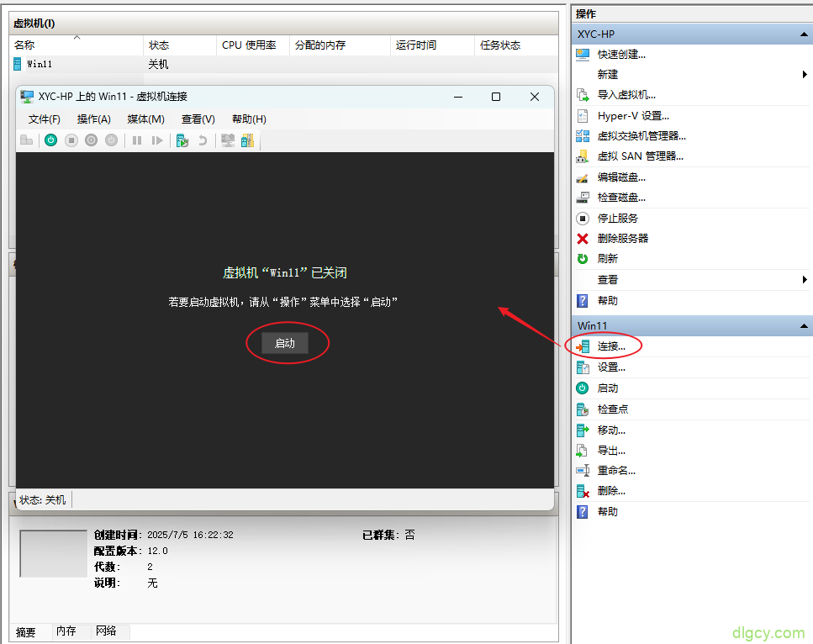Viewport: 813px width, 644px height.
Task: Click 帮助 under Win11 section
Action: click(608, 512)
